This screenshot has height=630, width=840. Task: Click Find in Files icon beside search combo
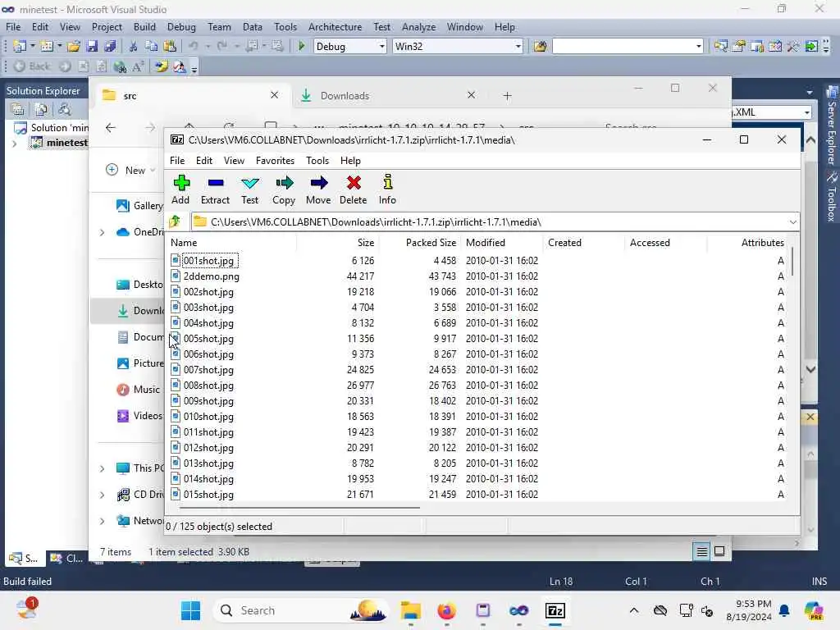540,47
